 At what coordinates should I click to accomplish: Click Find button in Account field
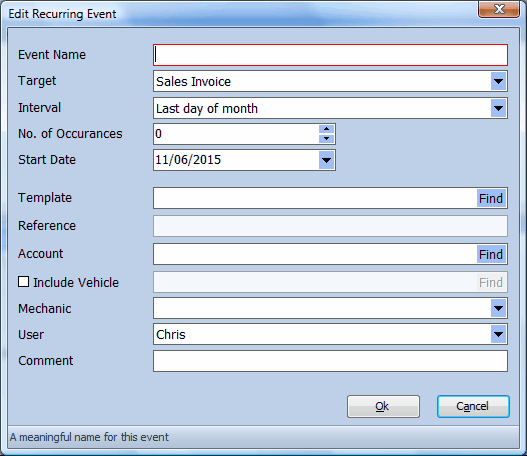pos(491,254)
